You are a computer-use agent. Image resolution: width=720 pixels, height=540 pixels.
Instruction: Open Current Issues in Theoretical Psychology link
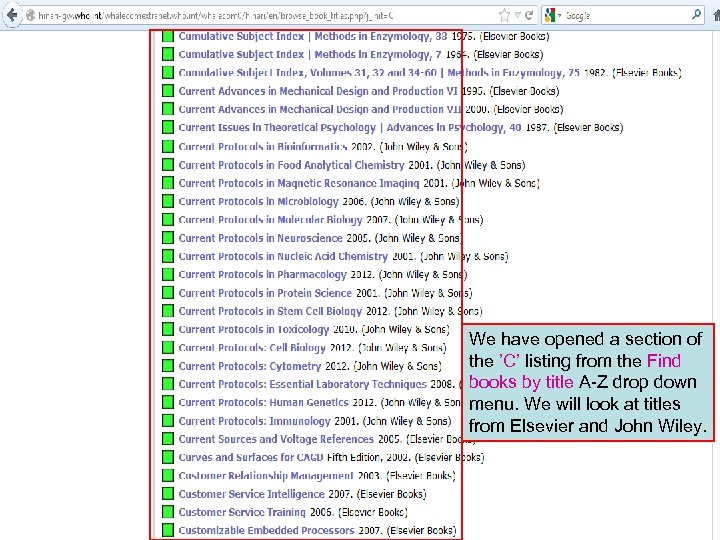coord(350,128)
